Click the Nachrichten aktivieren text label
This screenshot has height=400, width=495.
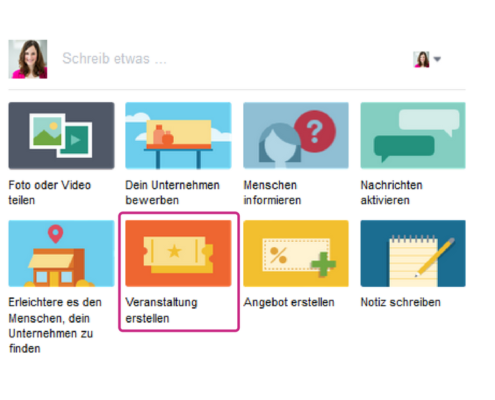(x=391, y=193)
